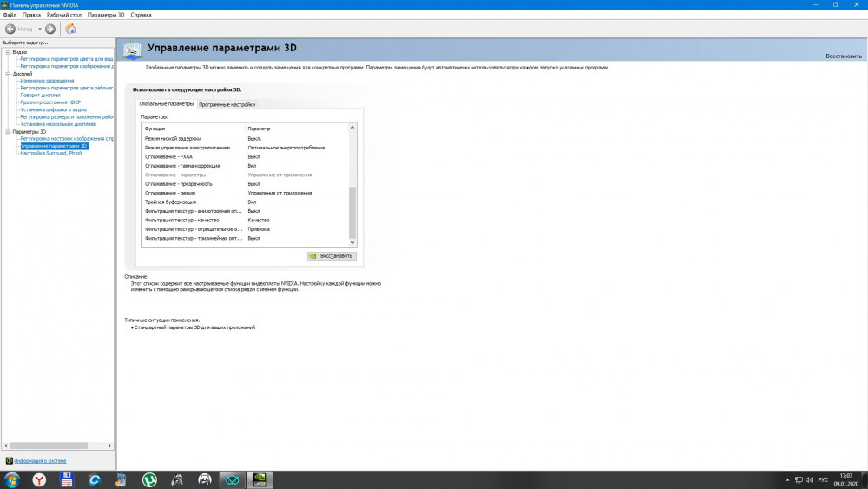This screenshot has width=868, height=489.
Task: Open the Правка menu
Action: [x=31, y=15]
